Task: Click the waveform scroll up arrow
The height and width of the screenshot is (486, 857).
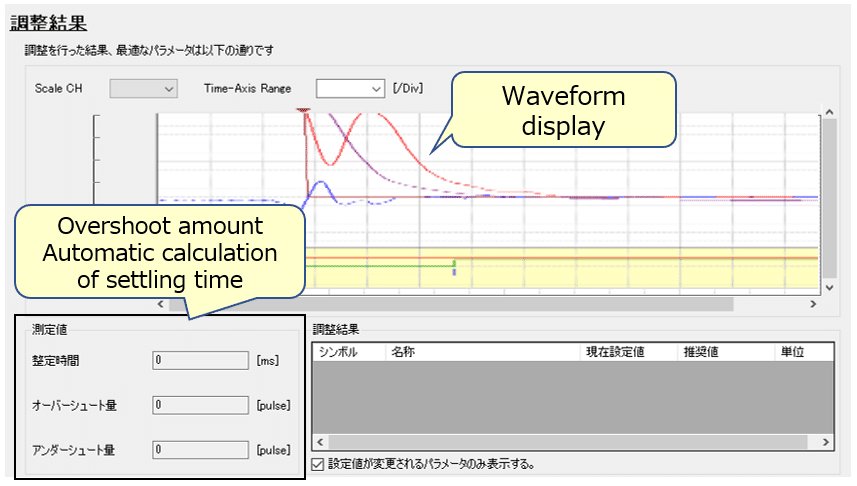Action: 829,113
